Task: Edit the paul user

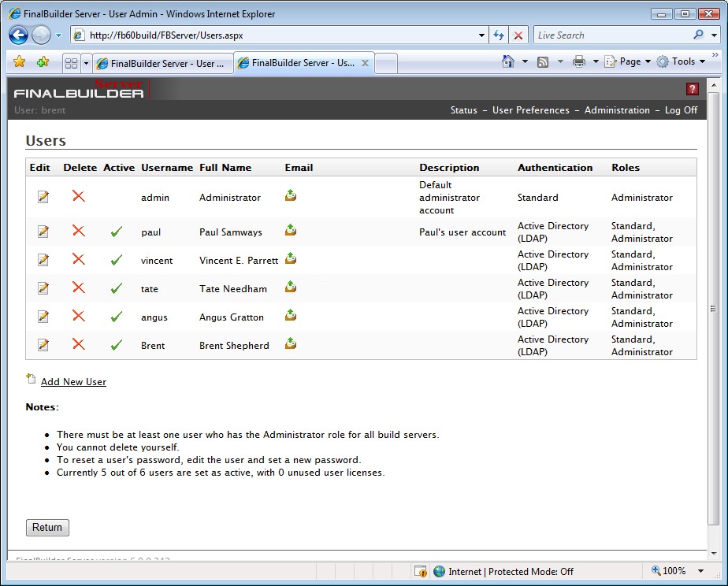Action: tap(43, 231)
